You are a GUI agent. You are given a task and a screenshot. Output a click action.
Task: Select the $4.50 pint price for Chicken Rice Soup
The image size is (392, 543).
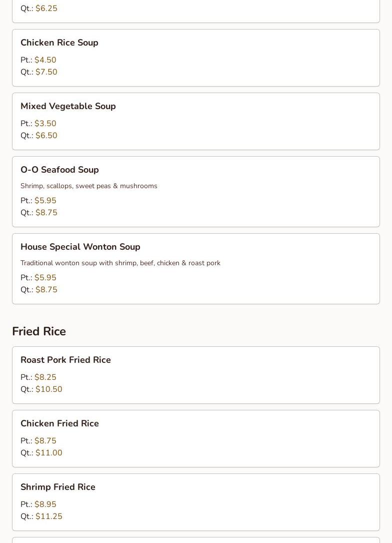[x=45, y=60]
